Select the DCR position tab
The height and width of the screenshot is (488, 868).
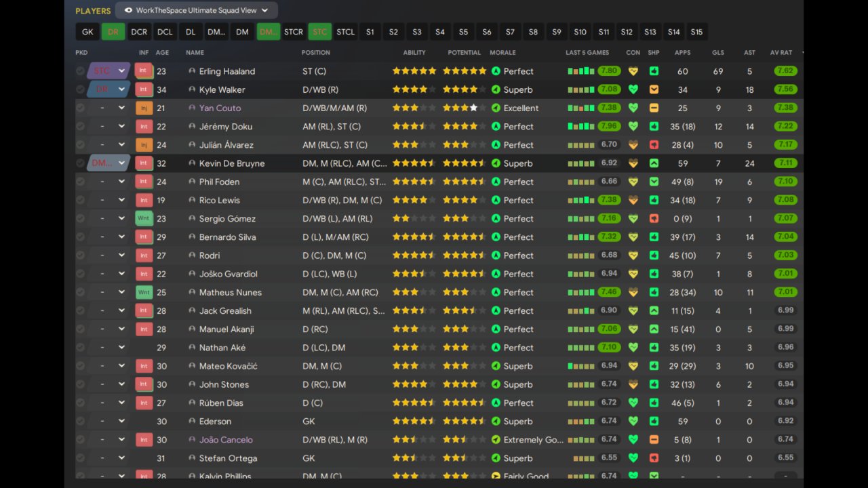click(139, 32)
